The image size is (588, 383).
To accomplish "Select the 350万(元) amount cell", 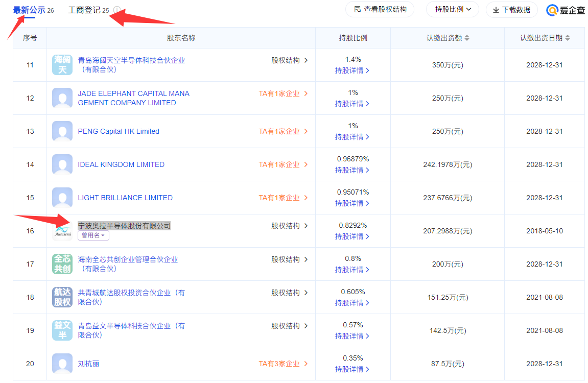I will pyautogui.click(x=448, y=65).
